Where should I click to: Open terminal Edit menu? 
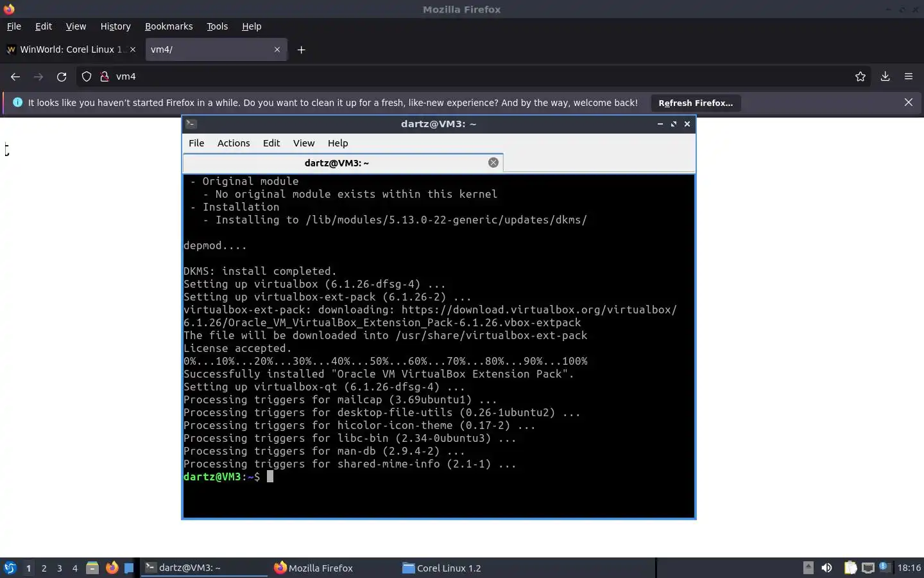click(271, 143)
